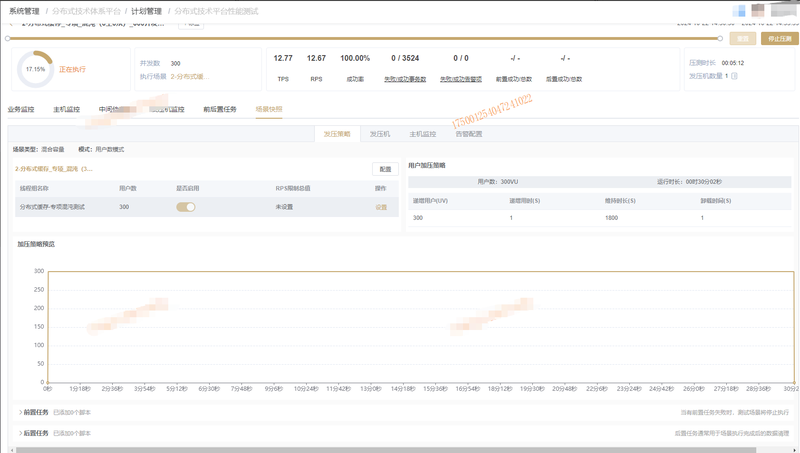800x453 pixels.
Task: Click the 压测时长 value 00:05:12
Action: [733, 63]
